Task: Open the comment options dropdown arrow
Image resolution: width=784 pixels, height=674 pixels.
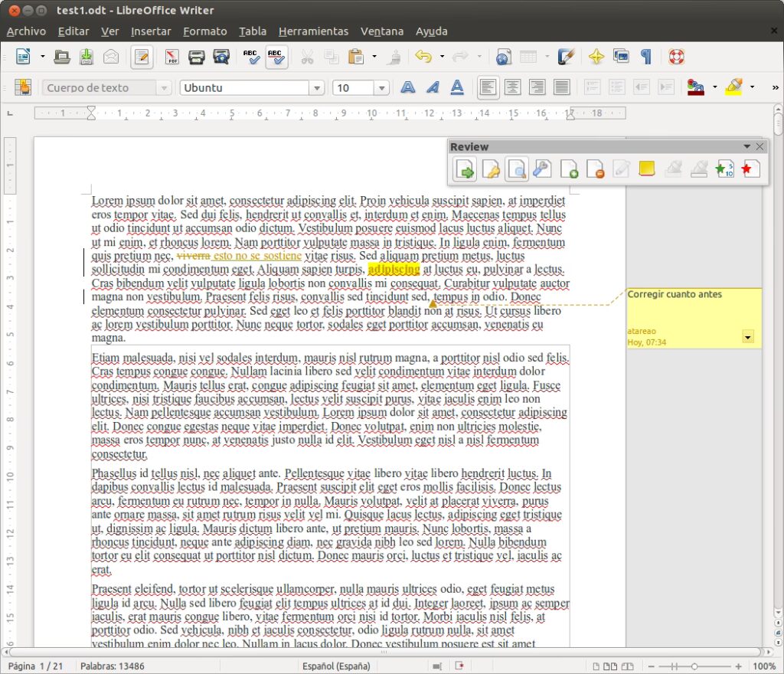Action: [748, 336]
